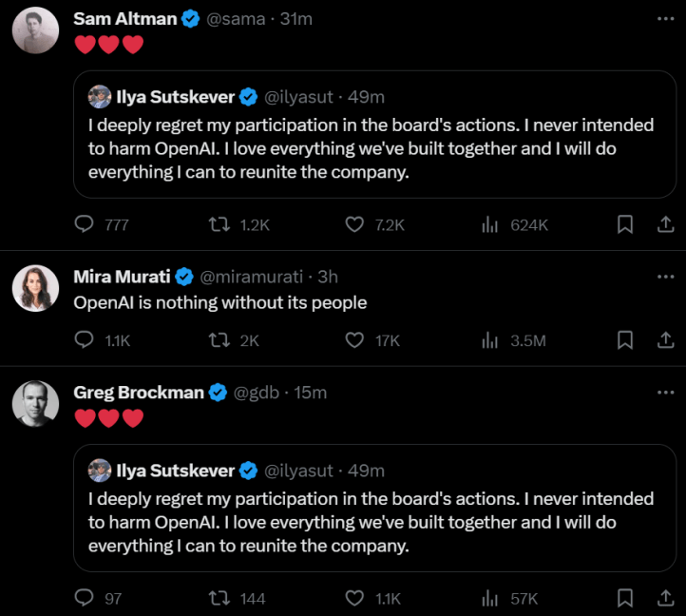Open more menu on Mira Murati's tweet
This screenshot has width=686, height=616.
coord(665,277)
